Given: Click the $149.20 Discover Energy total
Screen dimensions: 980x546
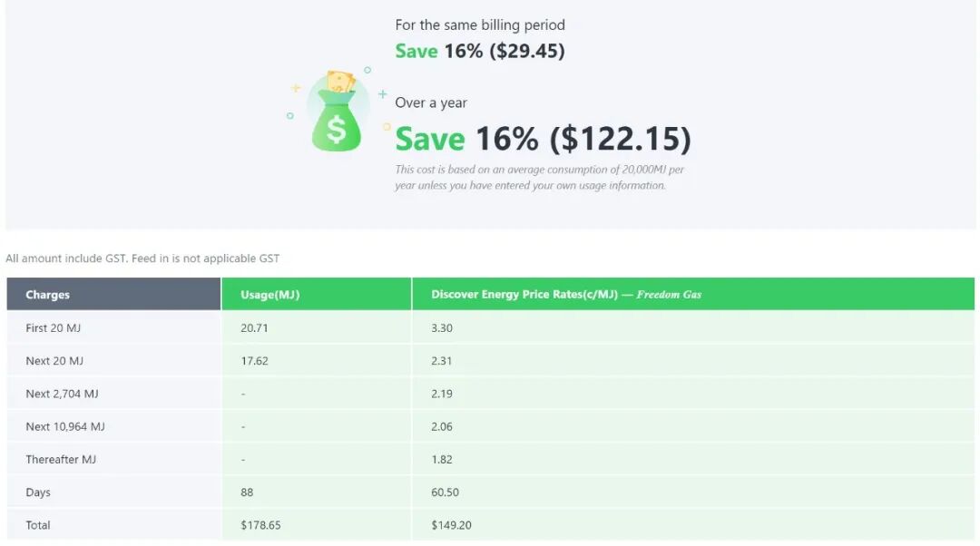Looking at the screenshot, I should tap(451, 525).
